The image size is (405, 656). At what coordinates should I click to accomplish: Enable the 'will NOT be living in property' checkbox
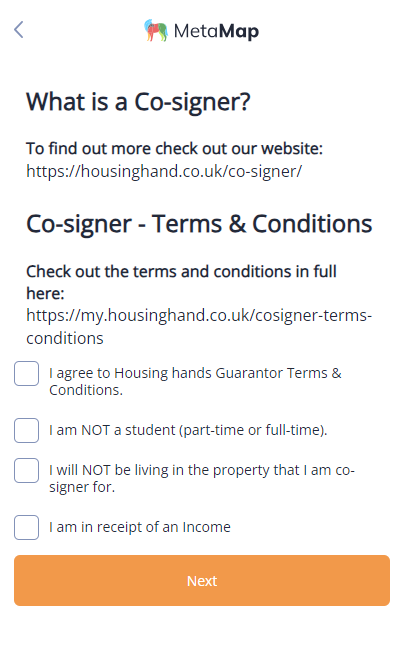(x=26, y=470)
